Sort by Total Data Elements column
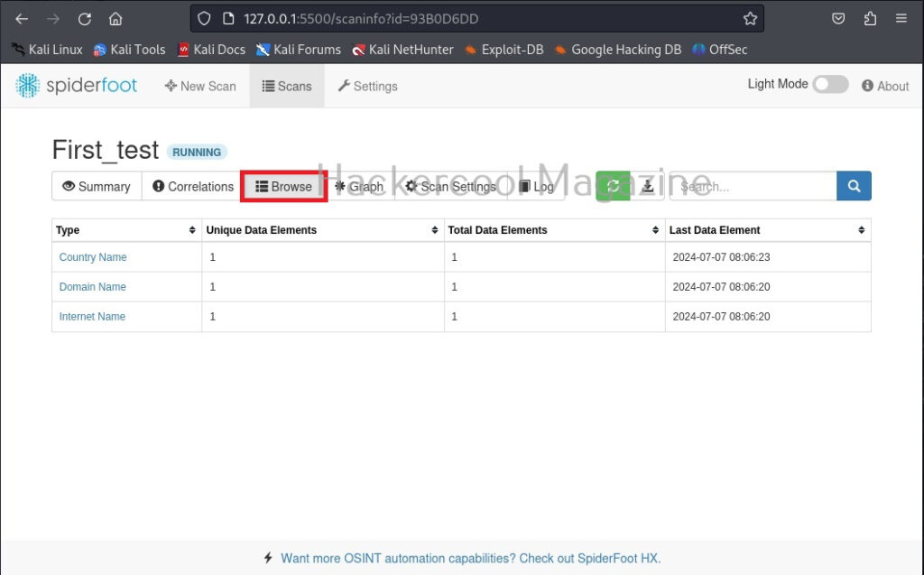The width and height of the screenshot is (924, 575). tap(655, 230)
